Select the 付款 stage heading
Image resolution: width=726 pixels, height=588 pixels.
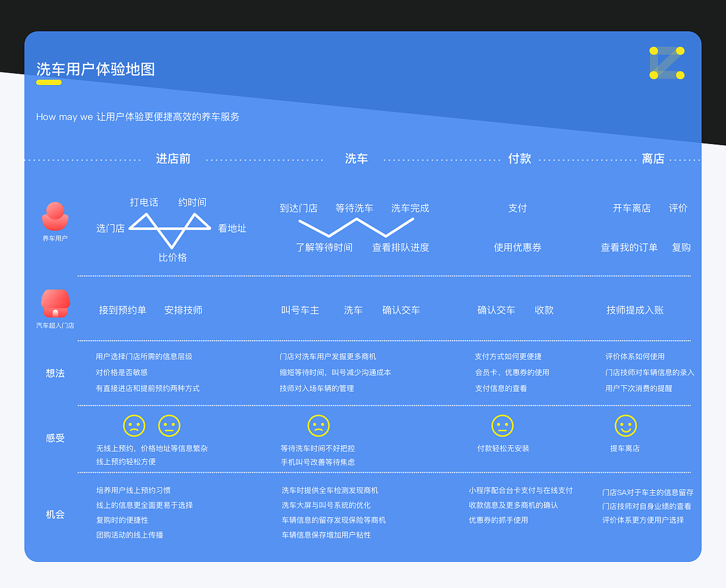coord(520,159)
